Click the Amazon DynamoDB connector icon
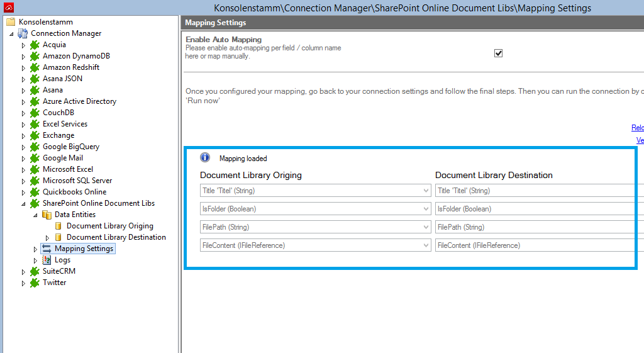Screen dimensions: 644x353 [35, 56]
